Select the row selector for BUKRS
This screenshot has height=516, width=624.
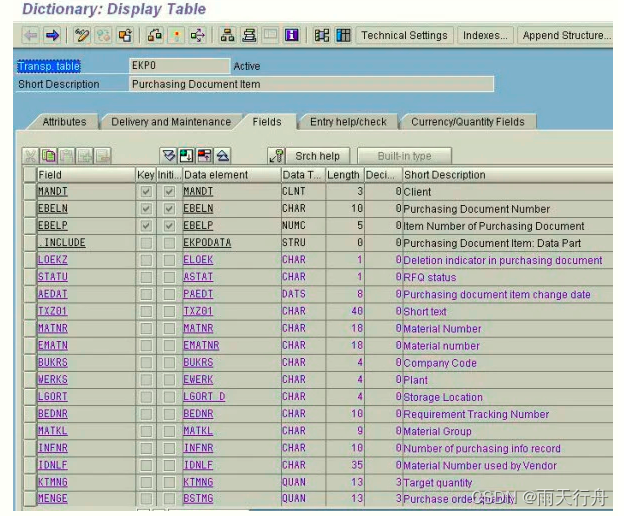click(x=30, y=362)
